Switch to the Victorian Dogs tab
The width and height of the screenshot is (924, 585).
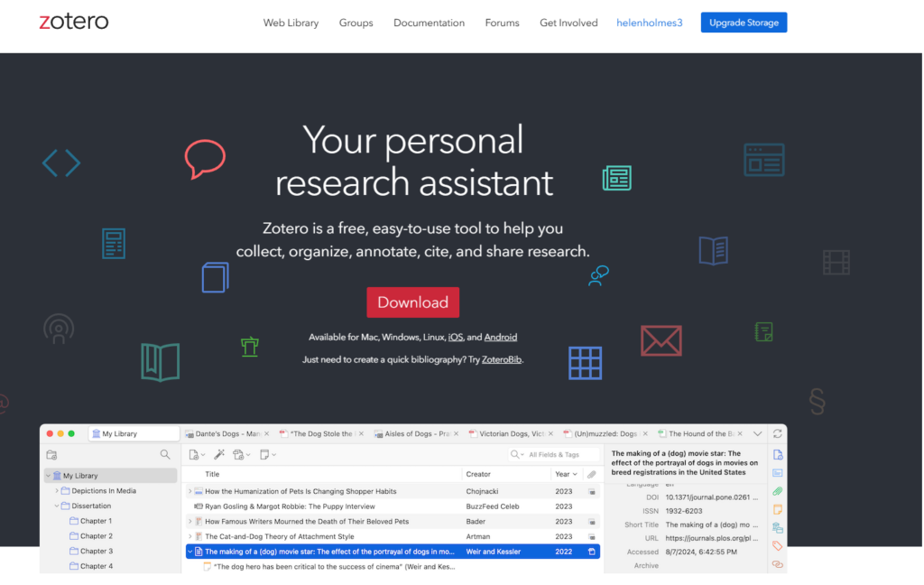[x=512, y=434]
